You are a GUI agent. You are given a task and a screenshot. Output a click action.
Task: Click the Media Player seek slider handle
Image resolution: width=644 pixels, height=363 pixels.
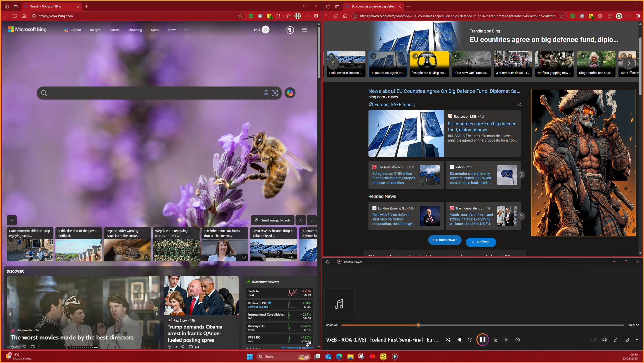418,325
